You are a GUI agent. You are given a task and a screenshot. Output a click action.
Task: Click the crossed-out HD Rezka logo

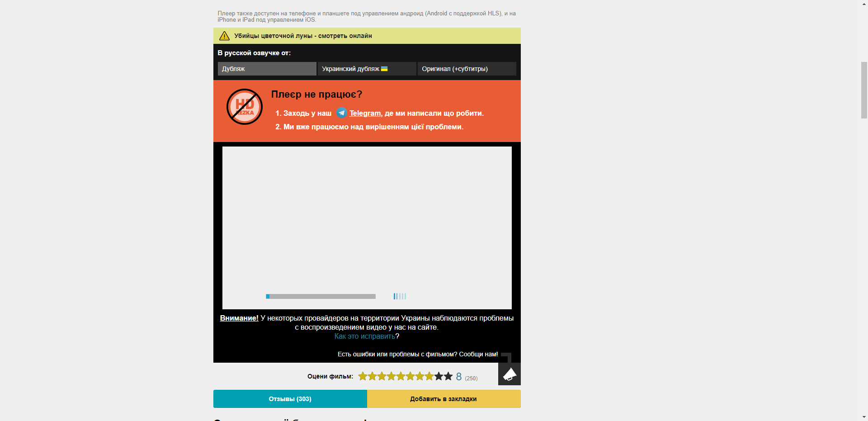click(245, 107)
